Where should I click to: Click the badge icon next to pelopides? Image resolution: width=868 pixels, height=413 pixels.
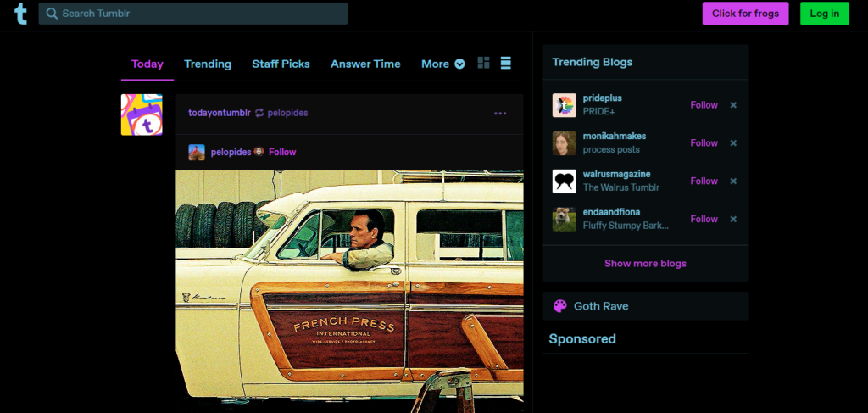[x=259, y=151]
